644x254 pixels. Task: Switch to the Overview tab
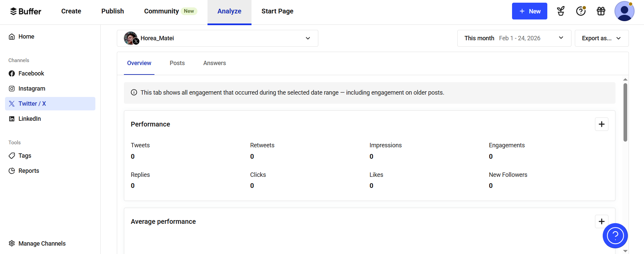139,63
